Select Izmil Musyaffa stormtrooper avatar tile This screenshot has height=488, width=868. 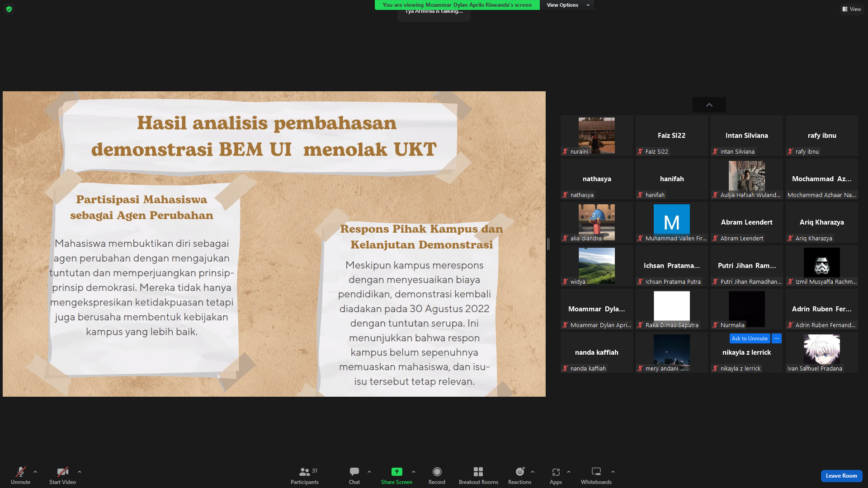tap(822, 266)
